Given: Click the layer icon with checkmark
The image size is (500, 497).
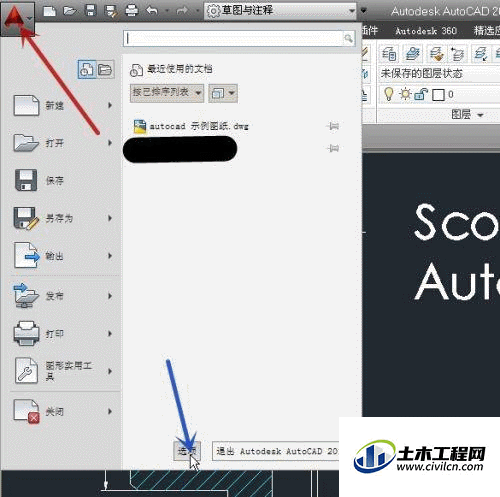Looking at the screenshot, I should click(481, 53).
